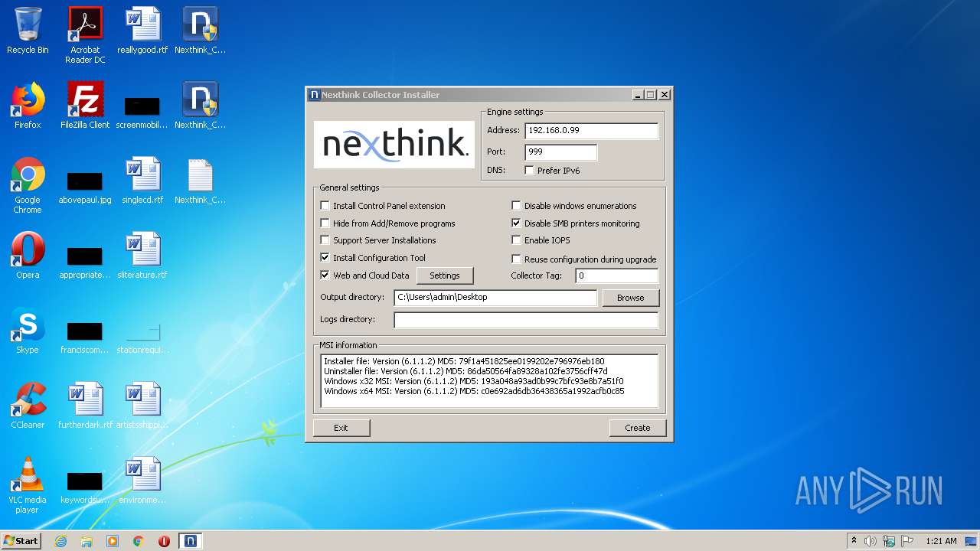Select the Uninstaller file version line
The image size is (980, 551).
(x=465, y=371)
